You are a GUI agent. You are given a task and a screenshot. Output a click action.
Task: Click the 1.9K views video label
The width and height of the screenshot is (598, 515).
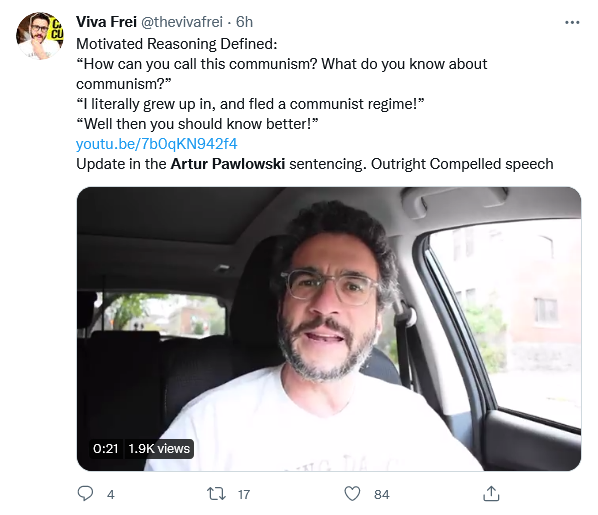(x=159, y=449)
